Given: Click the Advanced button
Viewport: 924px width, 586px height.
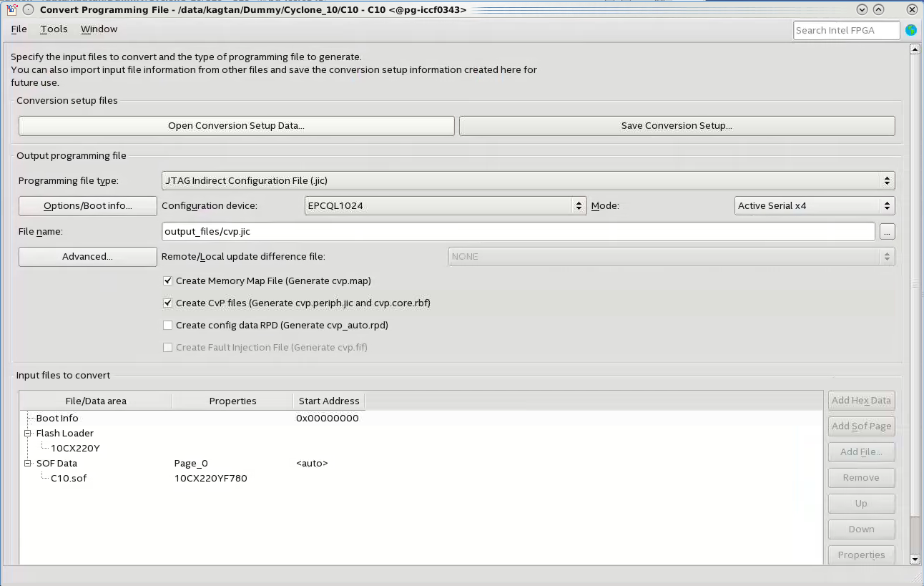Looking at the screenshot, I should (x=88, y=257).
